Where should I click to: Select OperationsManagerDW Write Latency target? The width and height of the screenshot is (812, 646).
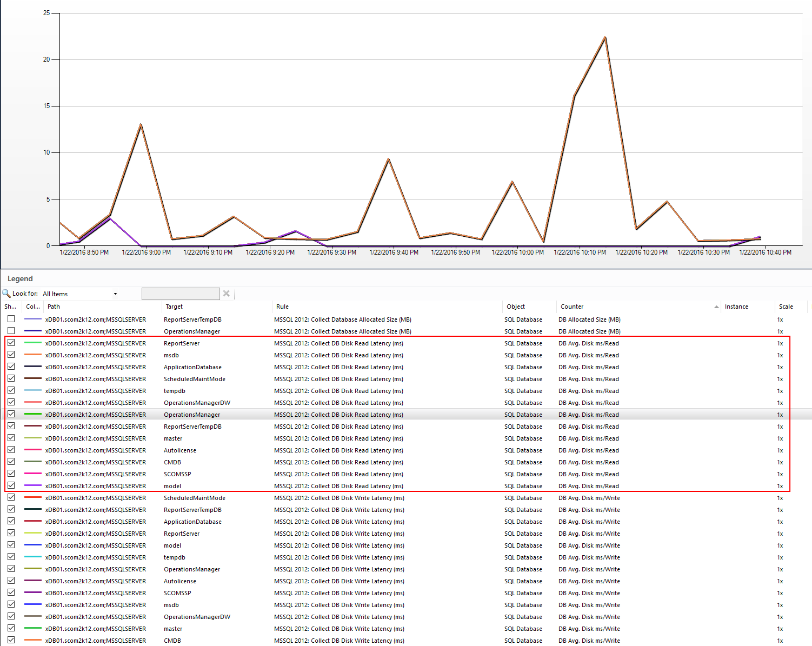(197, 617)
